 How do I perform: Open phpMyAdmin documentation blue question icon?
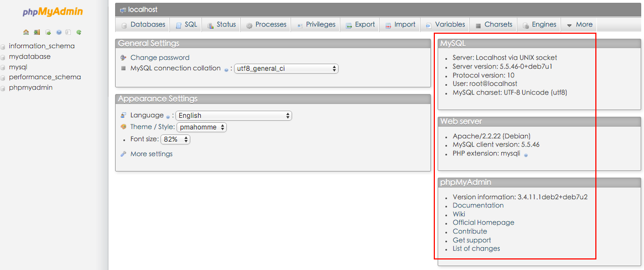58,32
